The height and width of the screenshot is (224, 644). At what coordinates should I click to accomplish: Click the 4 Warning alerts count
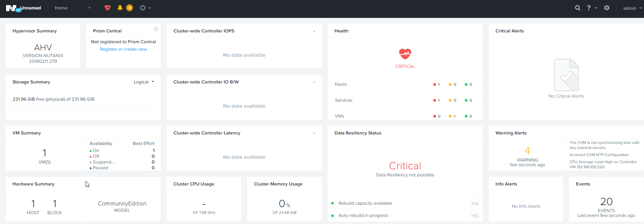tap(527, 151)
